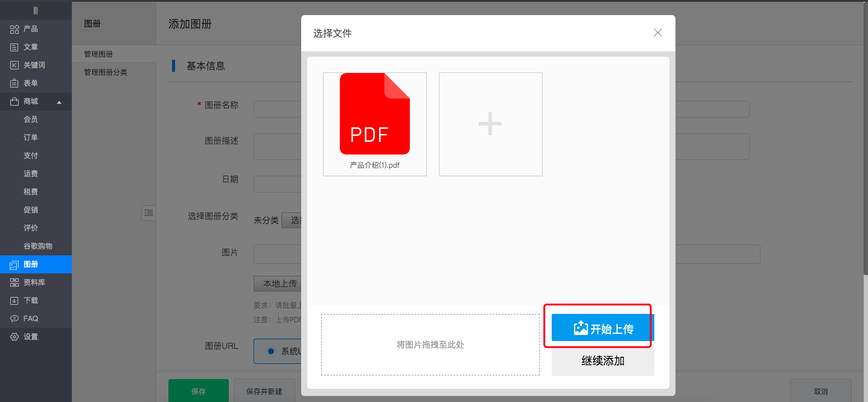Select the 管理图册 tab

pyautogui.click(x=98, y=53)
